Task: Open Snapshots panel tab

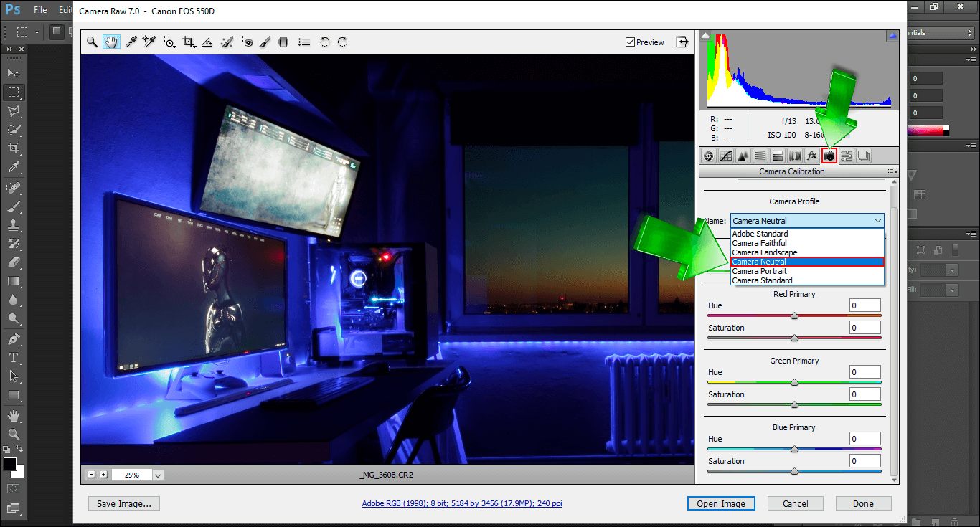Action: tap(864, 156)
